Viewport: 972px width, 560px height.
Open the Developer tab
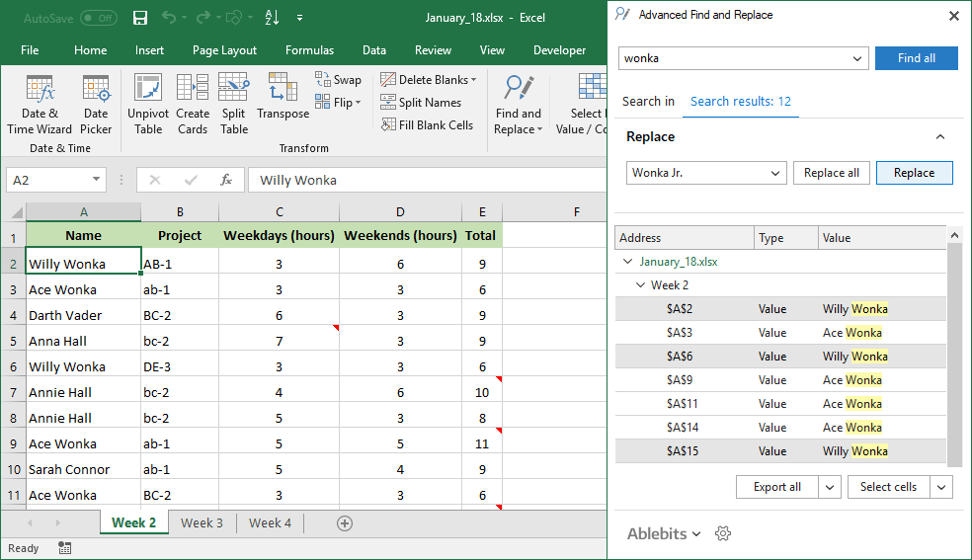(559, 50)
